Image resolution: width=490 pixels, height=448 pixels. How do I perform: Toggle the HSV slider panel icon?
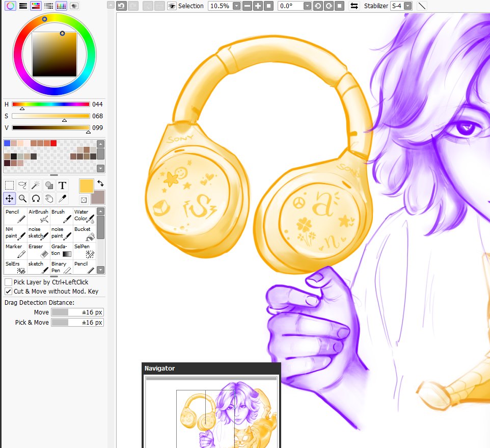[36, 6]
